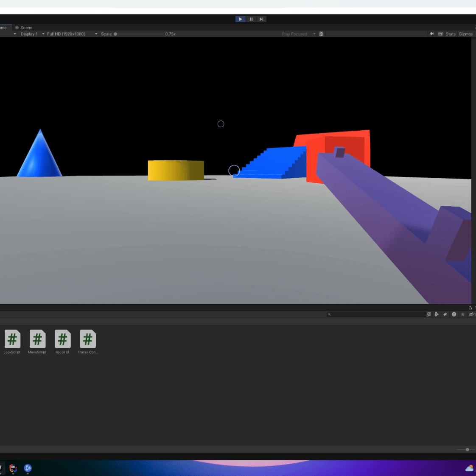Viewport: 476px width, 476px height.
Task: Stop Play mode with the play button
Action: [x=240, y=19]
